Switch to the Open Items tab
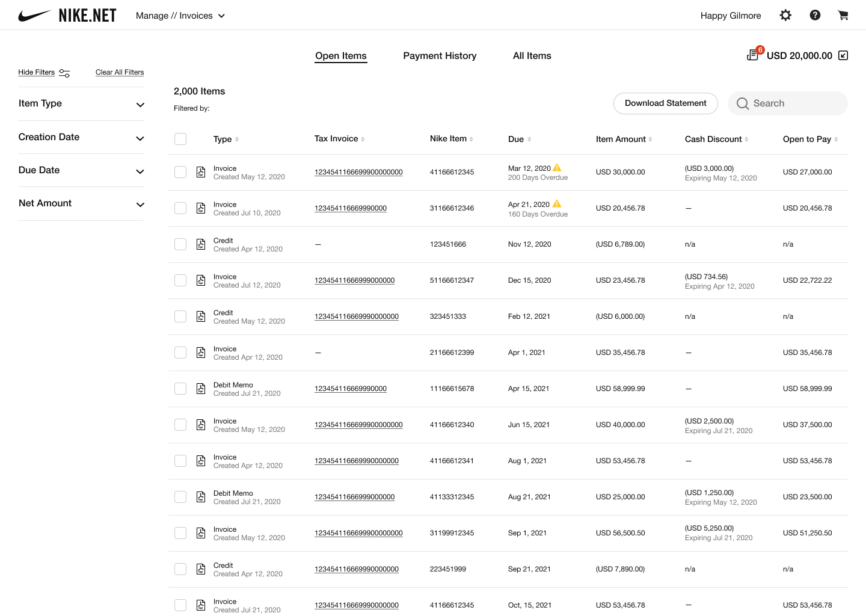 coord(341,56)
